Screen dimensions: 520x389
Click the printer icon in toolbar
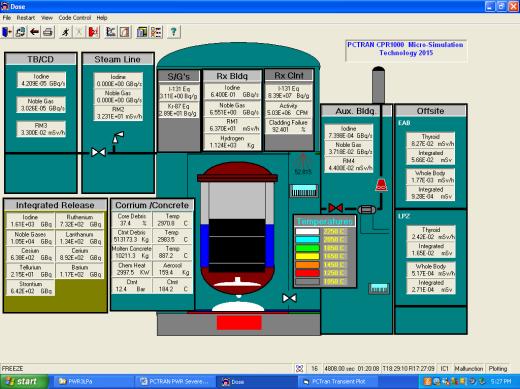point(48,32)
